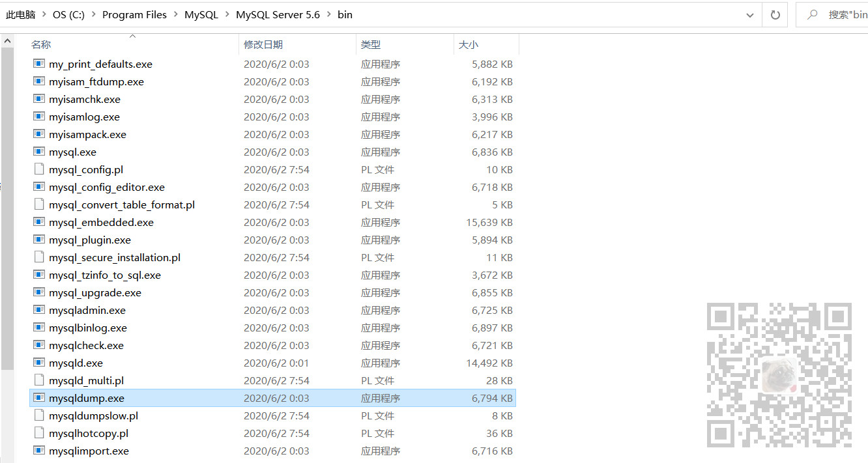Click the mysqlbinlog.exe application icon
868x463 pixels.
click(x=39, y=328)
